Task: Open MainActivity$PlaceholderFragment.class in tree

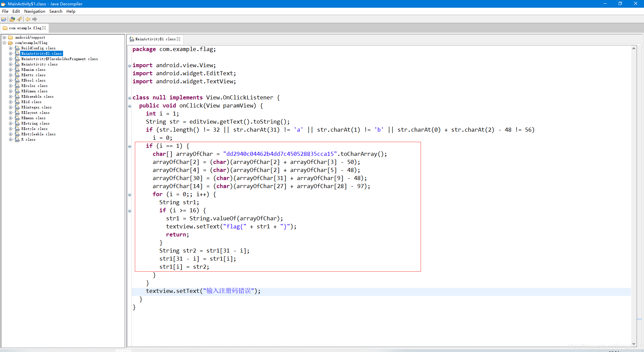Action: click(x=59, y=59)
